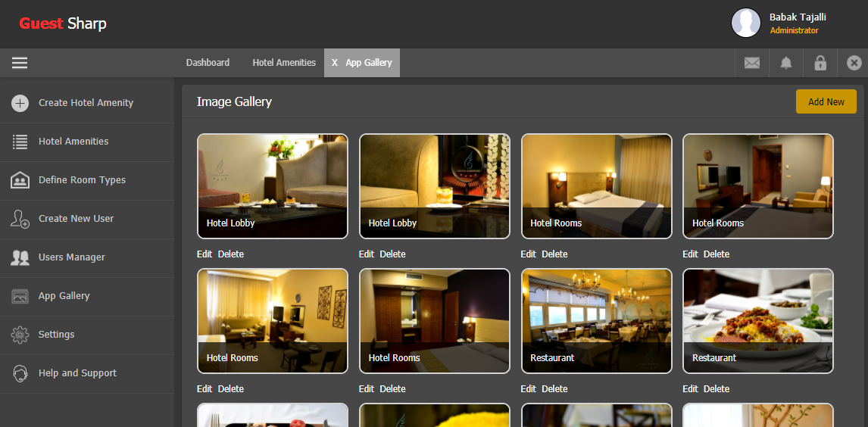The height and width of the screenshot is (427, 868).
Task: Click the picture icon beside App Gallery in sidebar
Action: click(20, 297)
